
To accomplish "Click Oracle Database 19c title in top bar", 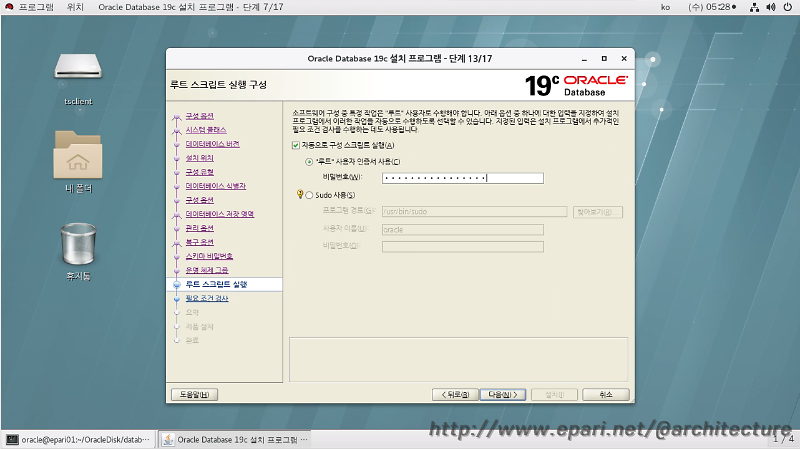I will pos(191,7).
